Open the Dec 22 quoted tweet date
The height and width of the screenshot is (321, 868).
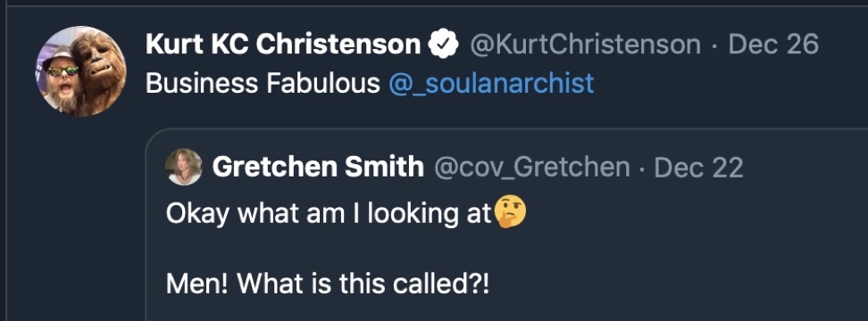pos(698,168)
